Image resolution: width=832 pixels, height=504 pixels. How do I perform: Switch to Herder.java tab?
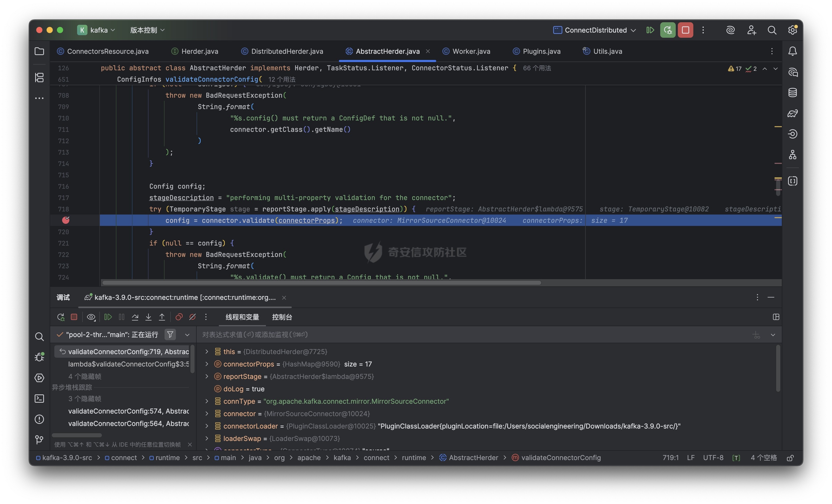[x=195, y=51]
